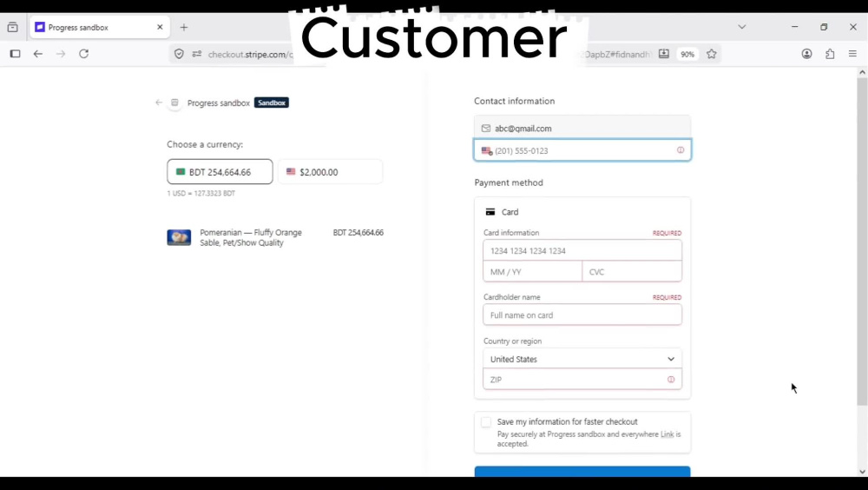
Task: Click the CVC field
Action: 632,272
